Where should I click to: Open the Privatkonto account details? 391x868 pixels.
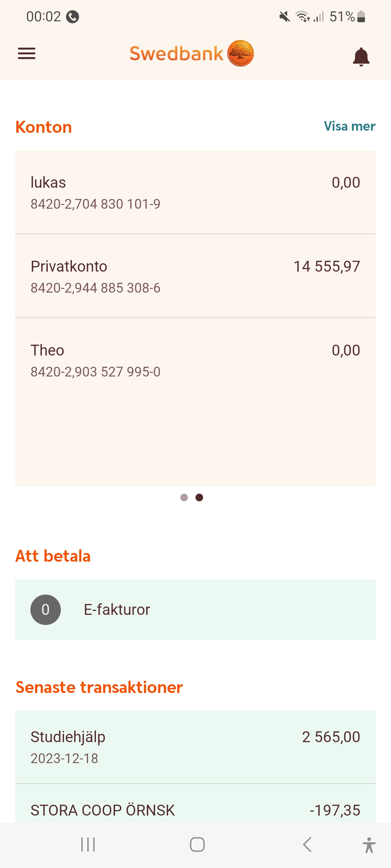coord(195,276)
